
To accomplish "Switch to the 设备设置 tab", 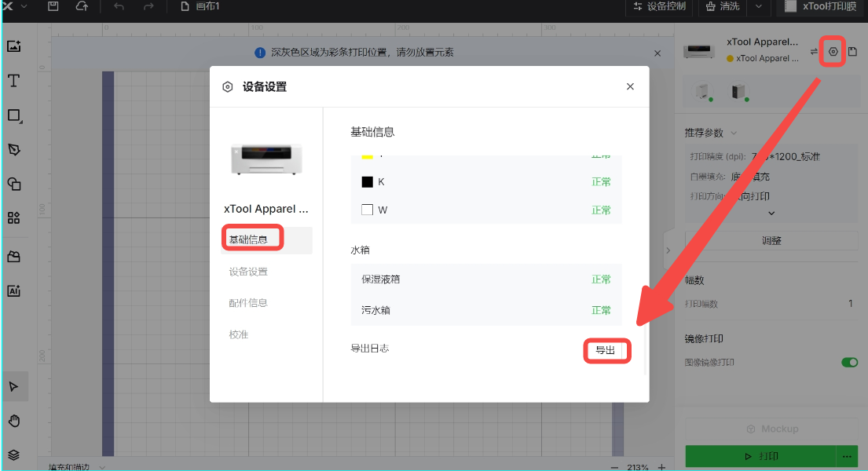I will pyautogui.click(x=248, y=272).
